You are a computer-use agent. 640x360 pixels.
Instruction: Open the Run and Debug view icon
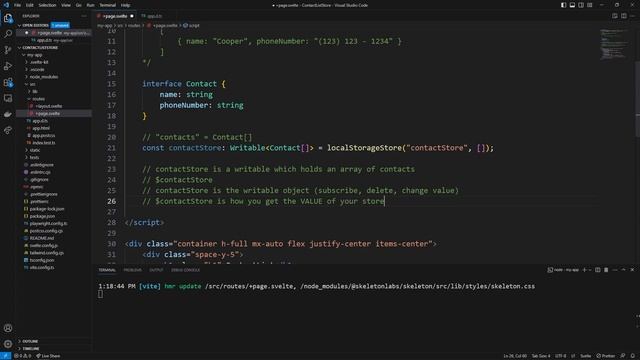click(8, 66)
